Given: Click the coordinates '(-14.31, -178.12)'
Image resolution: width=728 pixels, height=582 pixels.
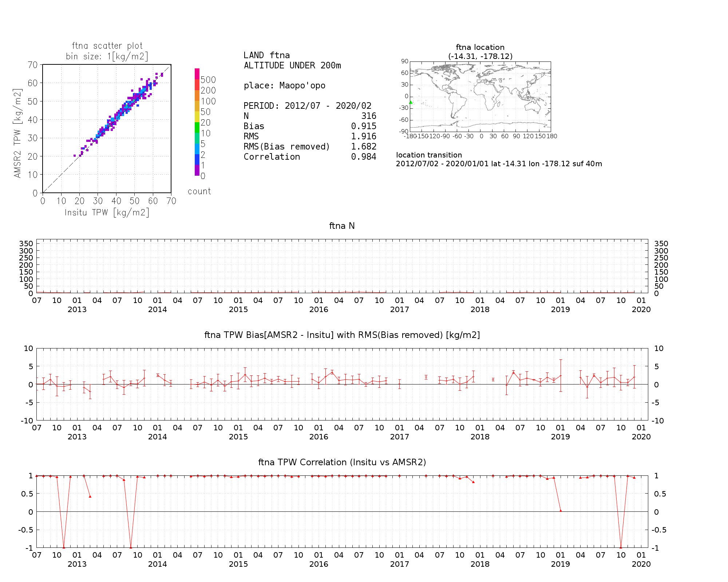Looking at the screenshot, I should tap(480, 56).
